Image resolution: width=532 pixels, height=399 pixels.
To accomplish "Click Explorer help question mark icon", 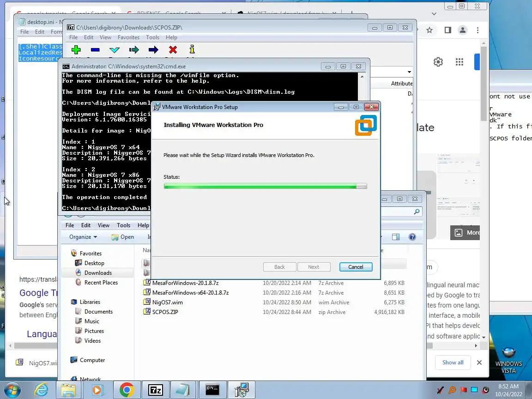I will 412,237.
